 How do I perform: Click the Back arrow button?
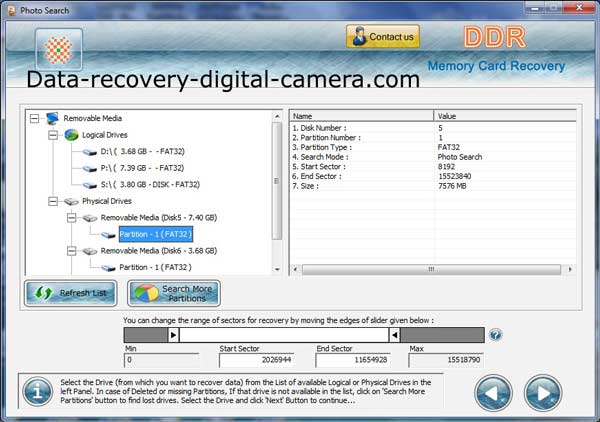493,393
